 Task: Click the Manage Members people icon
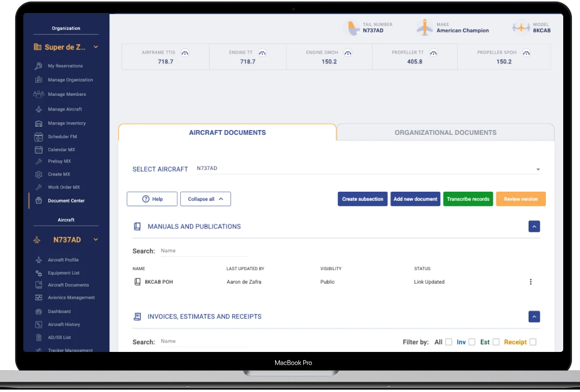coord(38,94)
